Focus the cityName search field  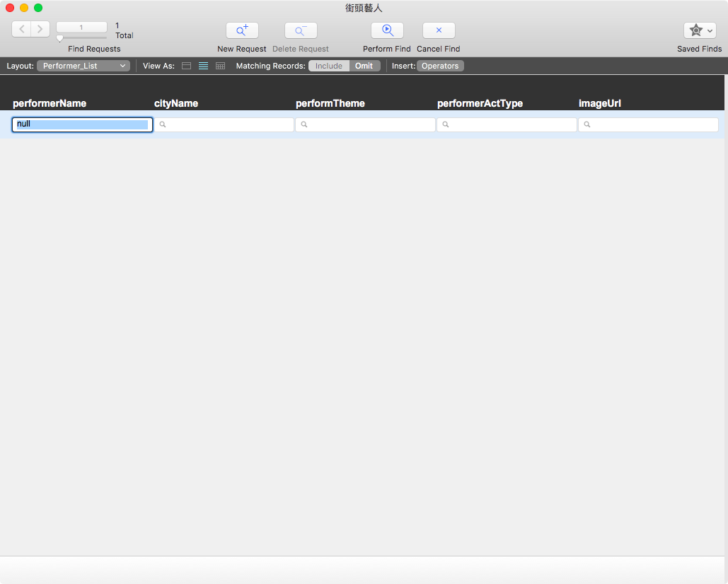coord(224,124)
